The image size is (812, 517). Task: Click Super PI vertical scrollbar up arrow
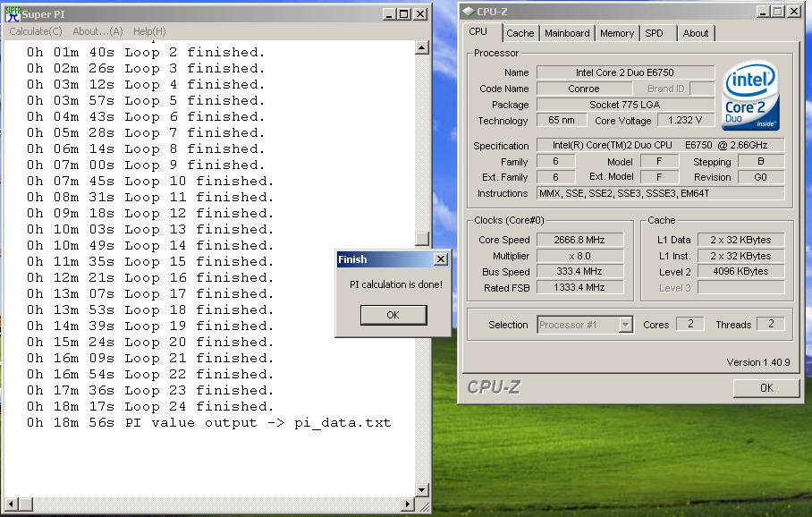click(x=422, y=48)
